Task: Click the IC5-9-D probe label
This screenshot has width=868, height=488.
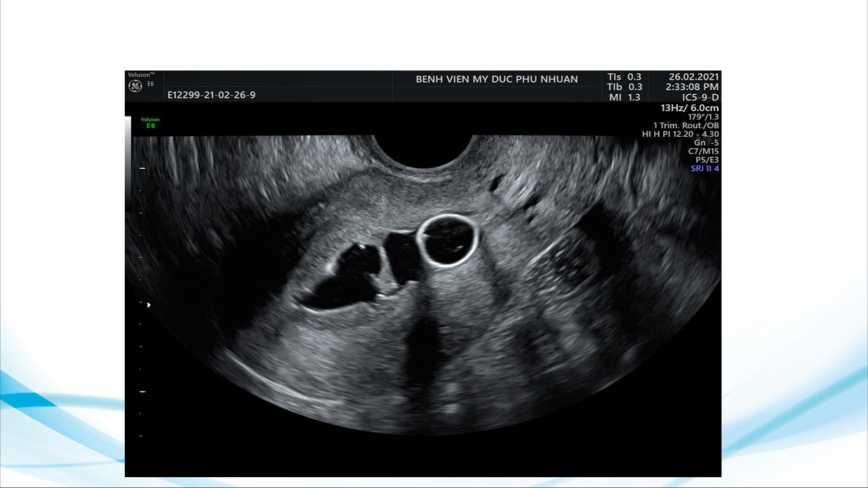Action: pos(700,98)
